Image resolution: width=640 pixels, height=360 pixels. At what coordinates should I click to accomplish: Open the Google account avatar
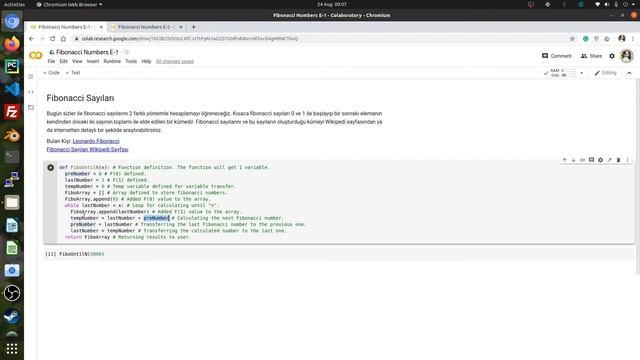(x=627, y=56)
